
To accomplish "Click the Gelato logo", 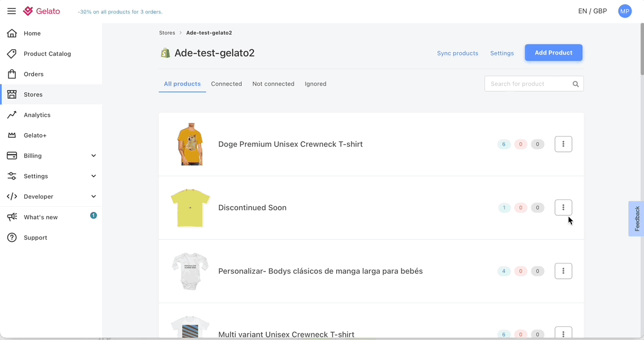I will pyautogui.click(x=41, y=11).
